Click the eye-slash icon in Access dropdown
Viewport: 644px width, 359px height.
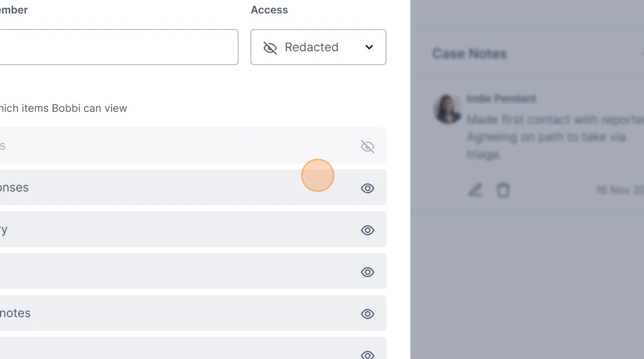pos(270,47)
